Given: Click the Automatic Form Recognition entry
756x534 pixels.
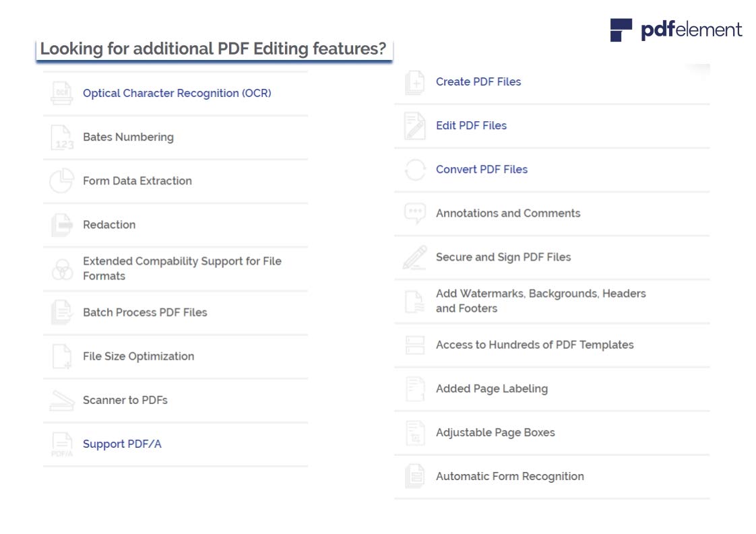Looking at the screenshot, I should 509,476.
